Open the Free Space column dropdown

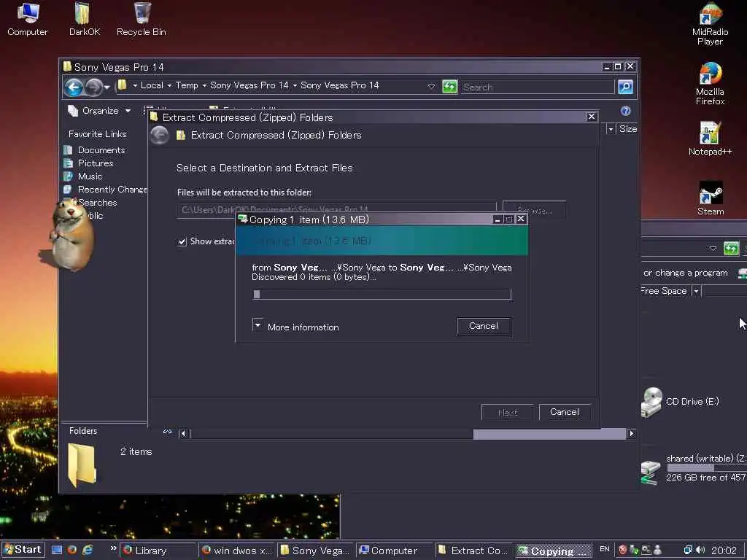[x=696, y=291]
